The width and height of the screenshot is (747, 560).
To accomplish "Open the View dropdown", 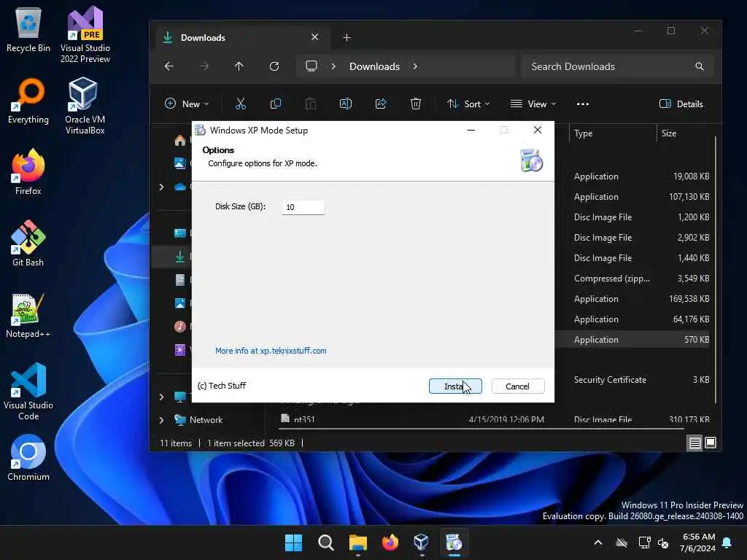I will coord(533,104).
